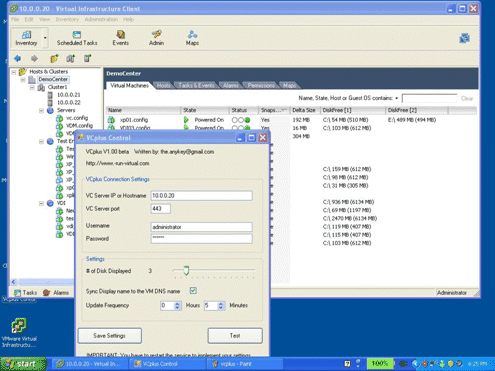Collapse the DemoCenter tree node
This screenshot has height=371, width=495.
point(23,80)
